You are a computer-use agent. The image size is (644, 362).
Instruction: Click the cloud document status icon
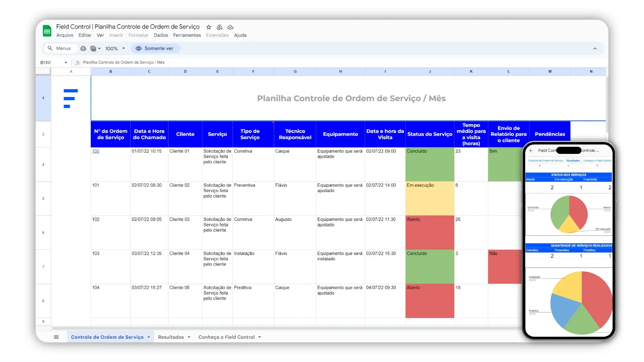point(230,27)
